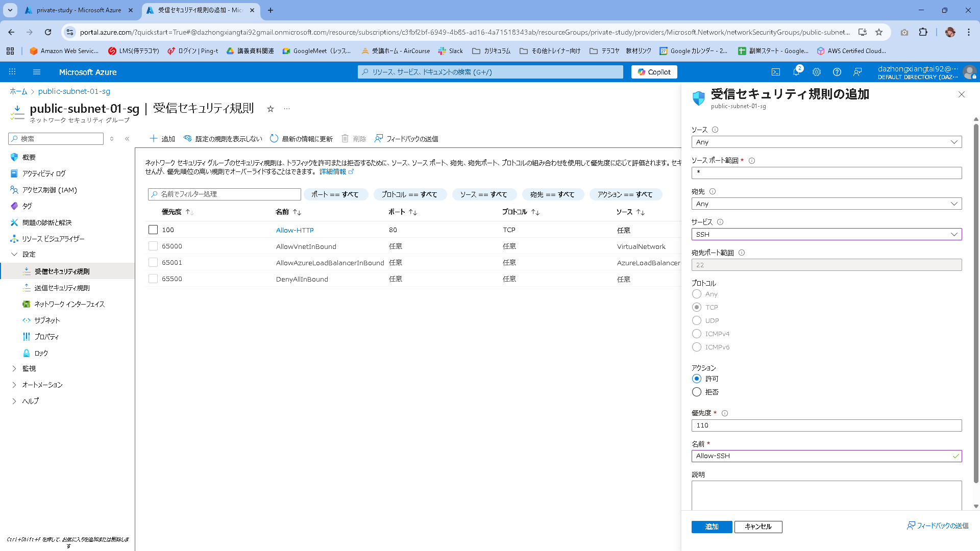Open the Azure portal hamburger menu
The image size is (980, 551).
(37, 72)
